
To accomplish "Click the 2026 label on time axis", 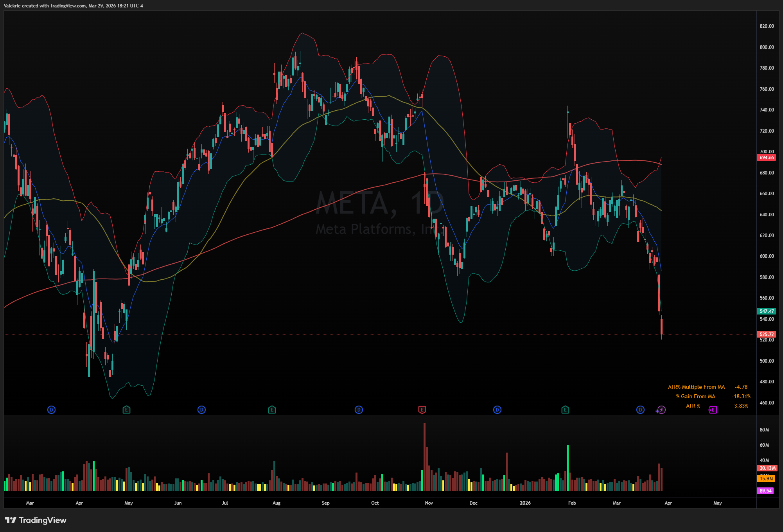I will 525,503.
